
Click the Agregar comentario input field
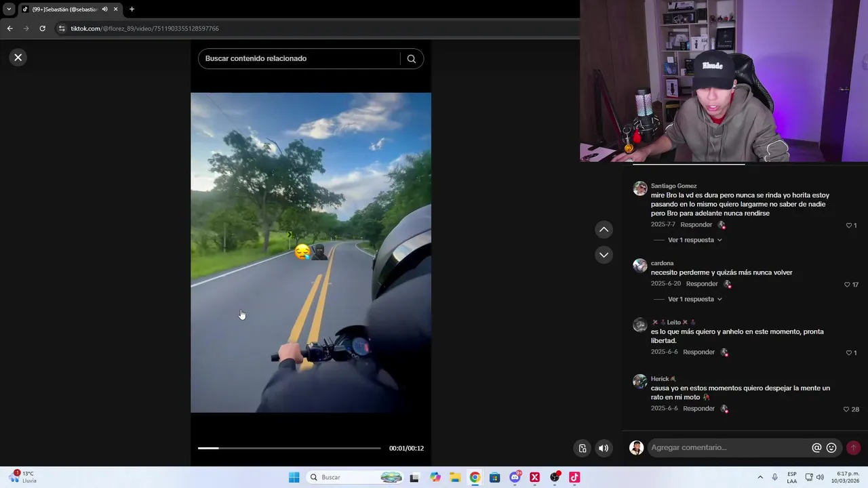pos(729,447)
